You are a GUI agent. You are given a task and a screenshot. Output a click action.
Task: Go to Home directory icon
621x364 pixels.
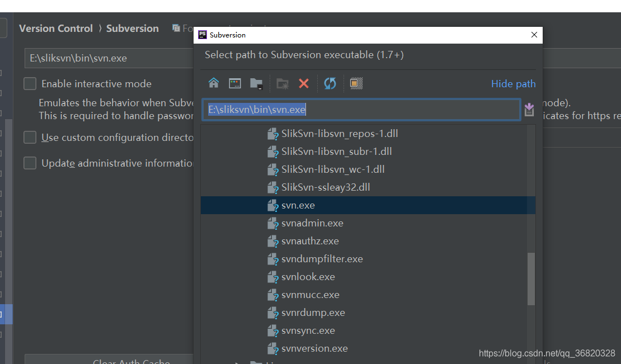214,83
